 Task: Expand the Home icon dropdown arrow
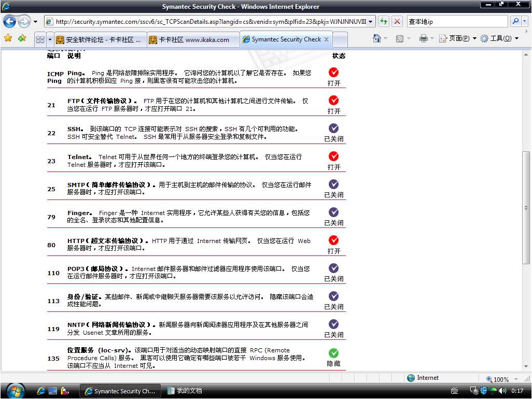point(386,39)
